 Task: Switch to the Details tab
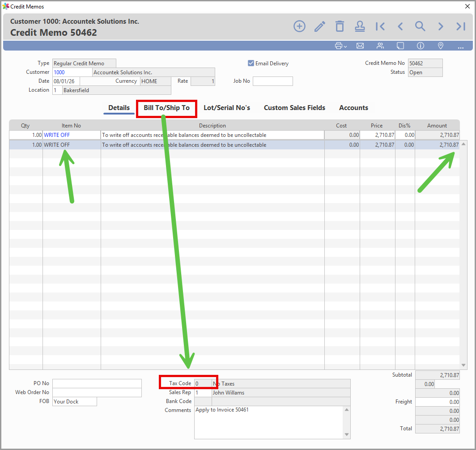[119, 108]
